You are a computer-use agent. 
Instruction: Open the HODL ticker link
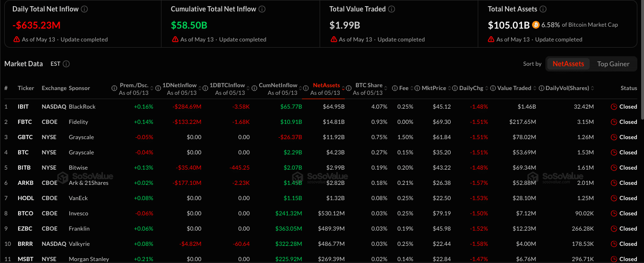(x=25, y=198)
